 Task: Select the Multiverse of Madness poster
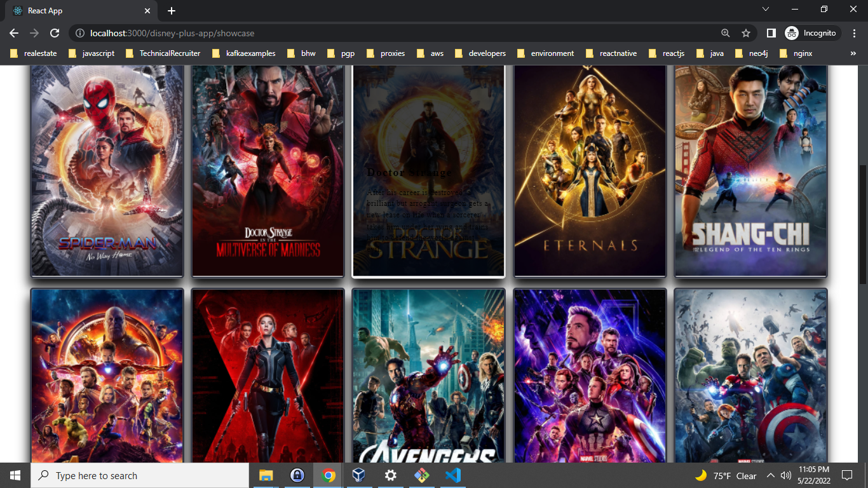[268, 170]
